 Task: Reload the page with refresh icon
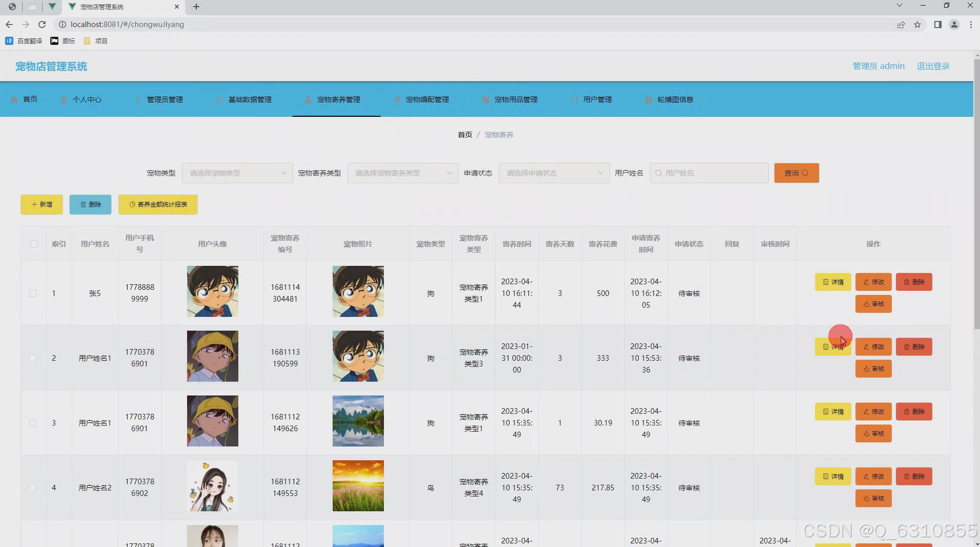coord(42,24)
